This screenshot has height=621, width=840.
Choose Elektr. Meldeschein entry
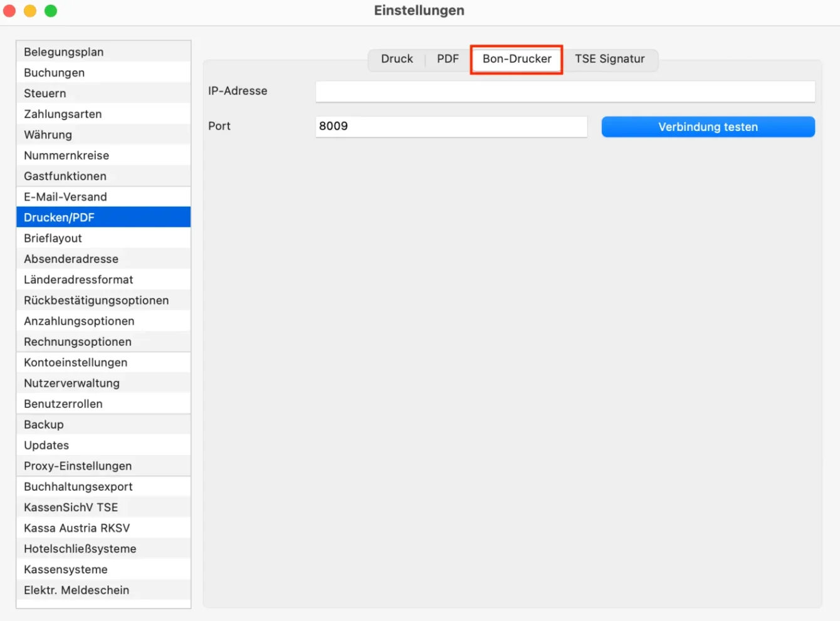(103, 590)
